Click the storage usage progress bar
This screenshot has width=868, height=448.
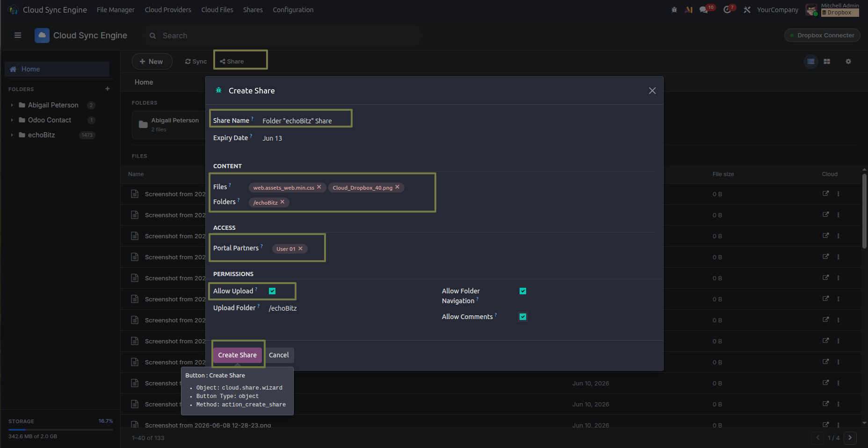click(x=61, y=429)
